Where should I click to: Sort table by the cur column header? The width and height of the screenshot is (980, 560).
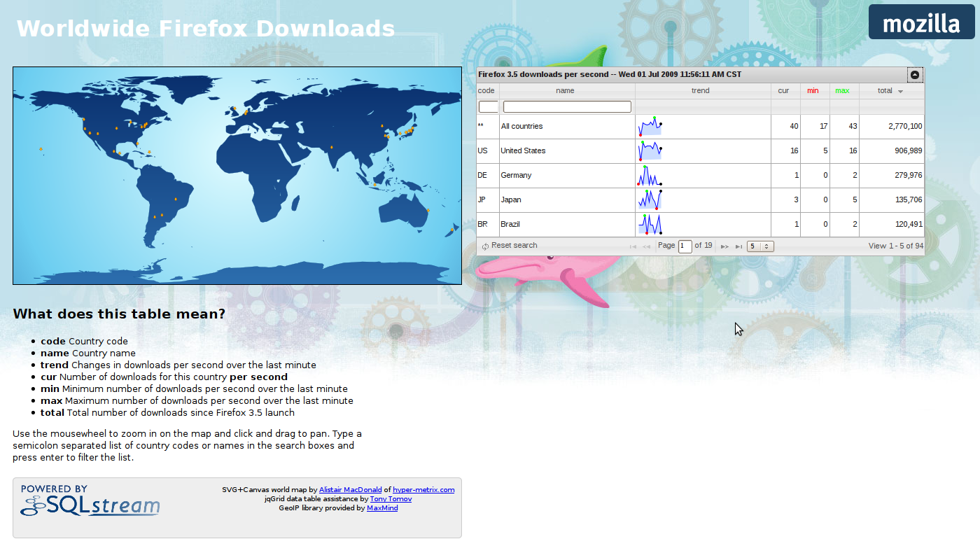click(783, 91)
